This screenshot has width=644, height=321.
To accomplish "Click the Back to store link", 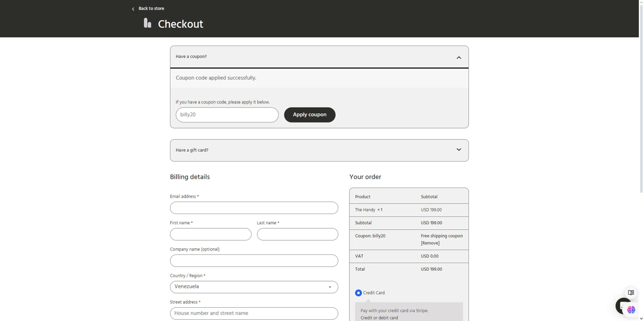I will click(151, 9).
